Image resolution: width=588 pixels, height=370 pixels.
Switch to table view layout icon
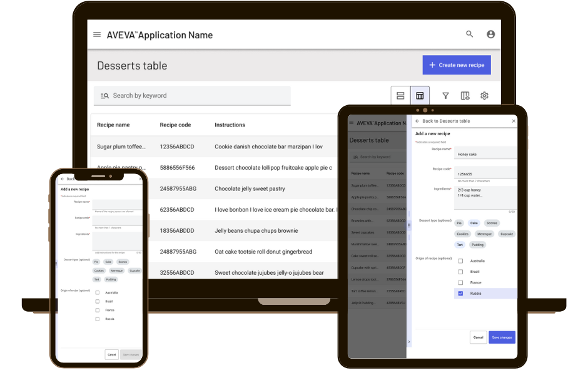click(420, 96)
